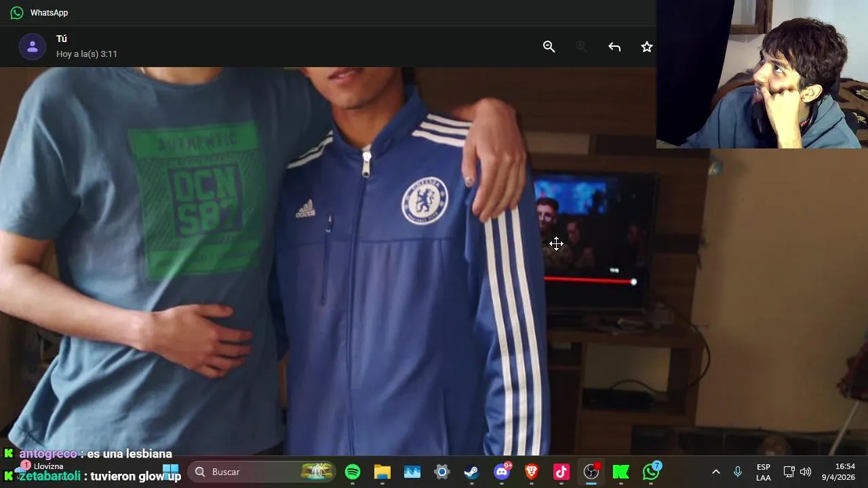Image resolution: width=868 pixels, height=488 pixels.
Task: Click the Windows Start button
Action: click(171, 472)
